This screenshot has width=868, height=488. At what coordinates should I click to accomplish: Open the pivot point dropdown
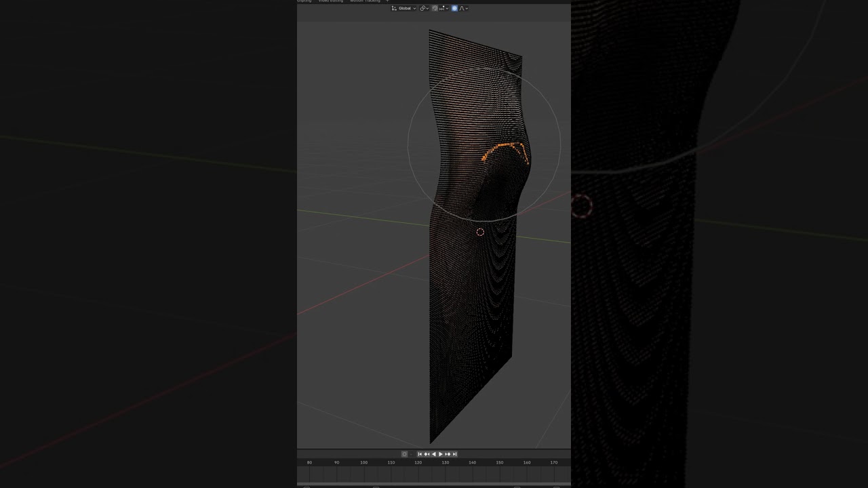click(425, 8)
